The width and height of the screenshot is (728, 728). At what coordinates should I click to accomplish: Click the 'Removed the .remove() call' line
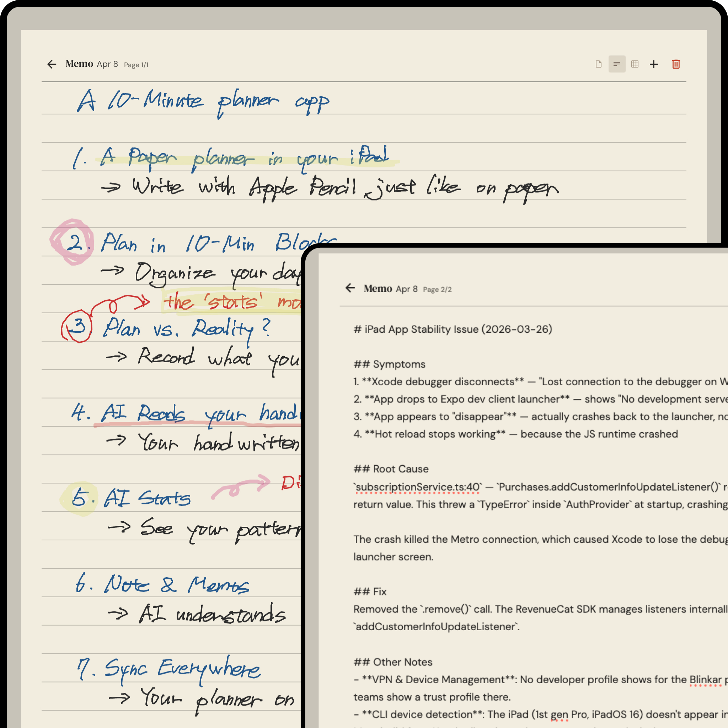[541, 609]
